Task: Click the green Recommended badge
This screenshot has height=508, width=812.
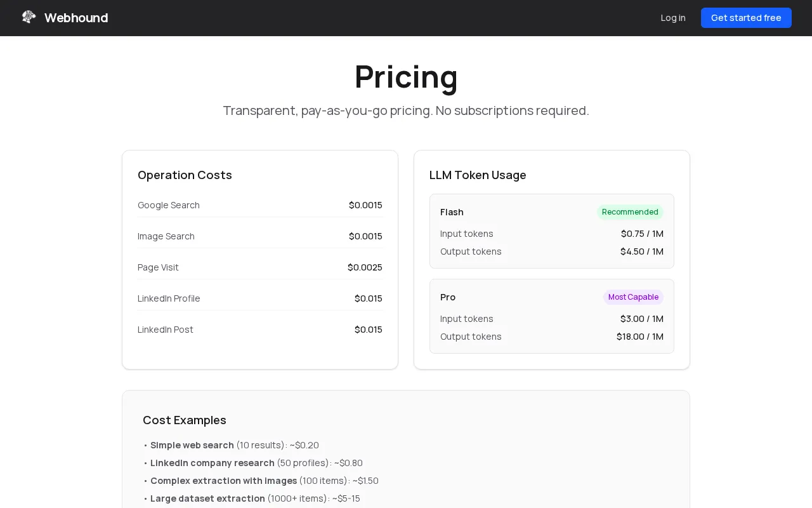Action: pos(630,212)
